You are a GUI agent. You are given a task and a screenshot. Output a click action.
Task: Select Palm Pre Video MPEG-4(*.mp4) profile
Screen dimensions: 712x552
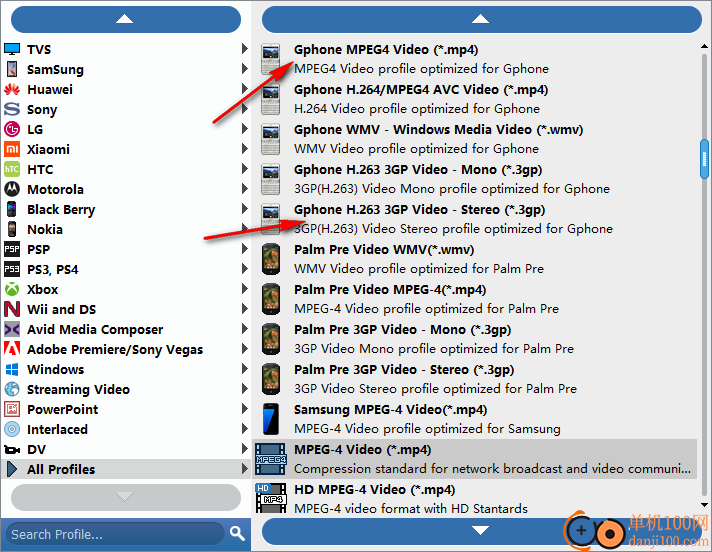[475, 299]
